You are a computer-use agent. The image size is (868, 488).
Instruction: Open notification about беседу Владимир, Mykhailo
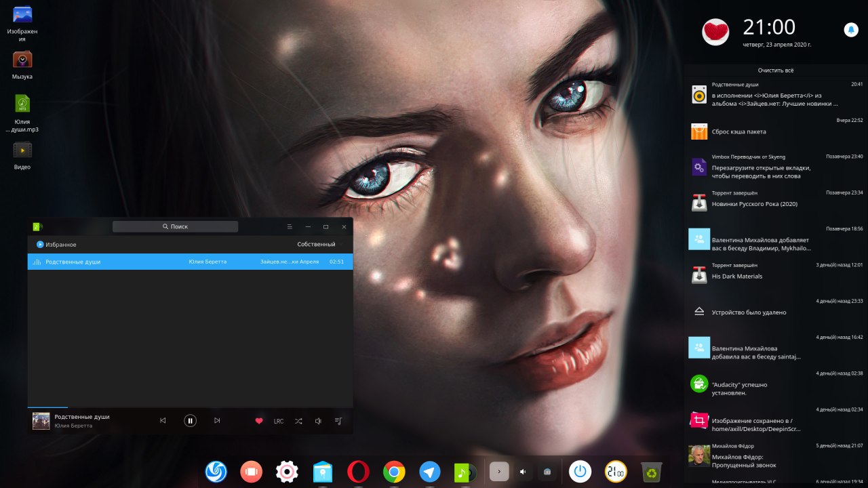click(x=776, y=239)
